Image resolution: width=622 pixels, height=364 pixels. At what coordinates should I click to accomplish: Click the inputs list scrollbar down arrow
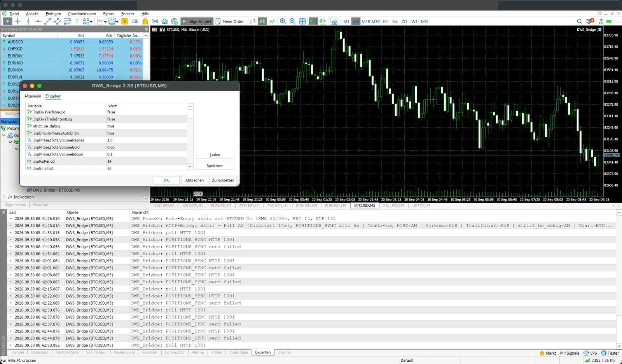pos(190,167)
